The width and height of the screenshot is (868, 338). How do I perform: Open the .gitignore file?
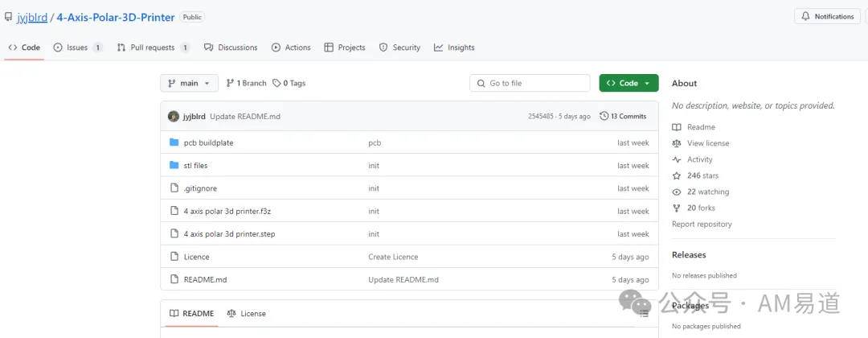click(200, 188)
